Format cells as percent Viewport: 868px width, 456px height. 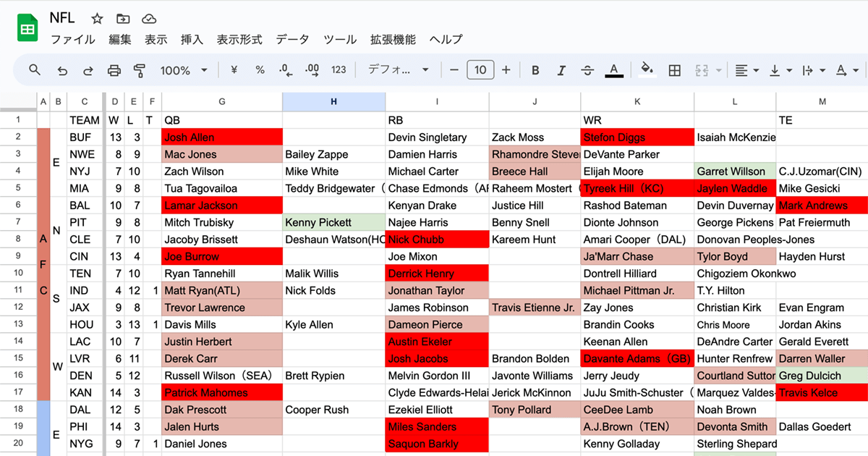[260, 70]
